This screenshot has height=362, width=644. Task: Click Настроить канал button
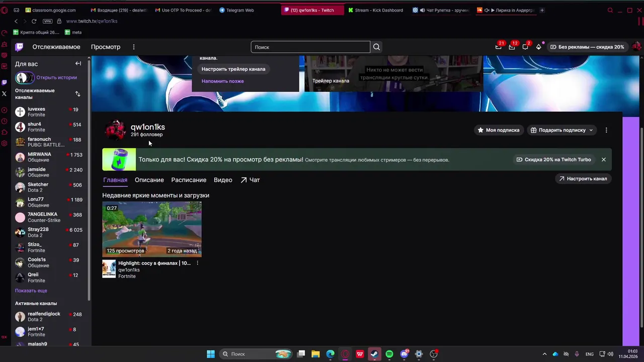[x=583, y=178]
